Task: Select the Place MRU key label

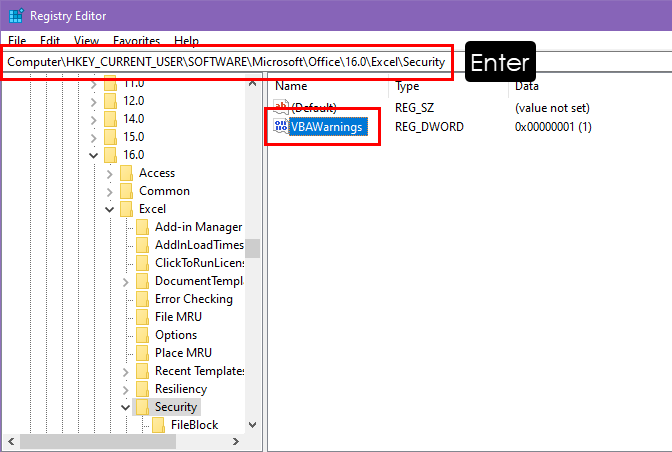Action: point(183,353)
